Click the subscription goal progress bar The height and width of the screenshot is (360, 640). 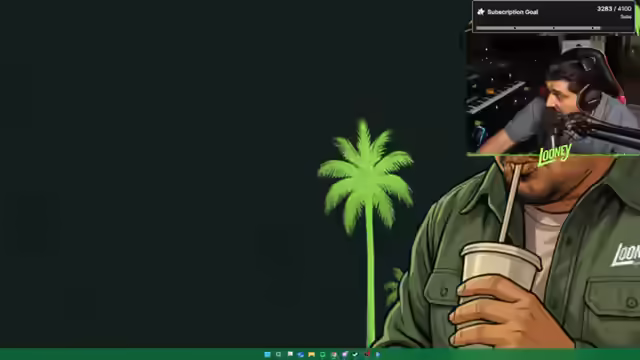(538, 28)
